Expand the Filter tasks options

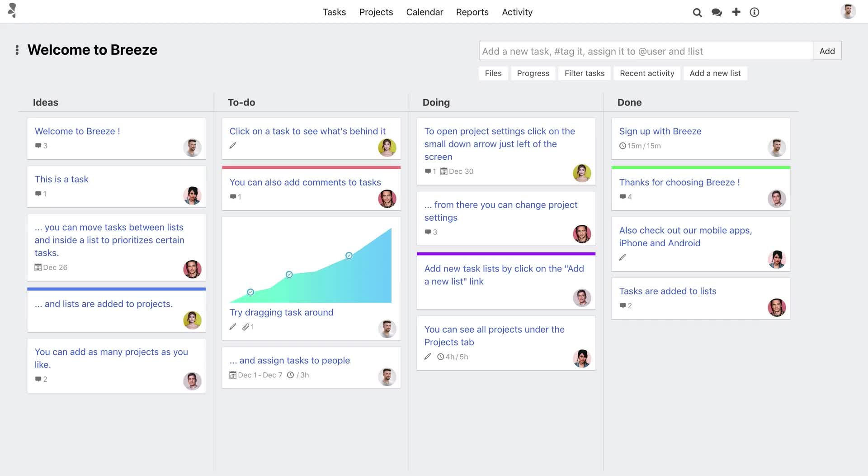[584, 73]
